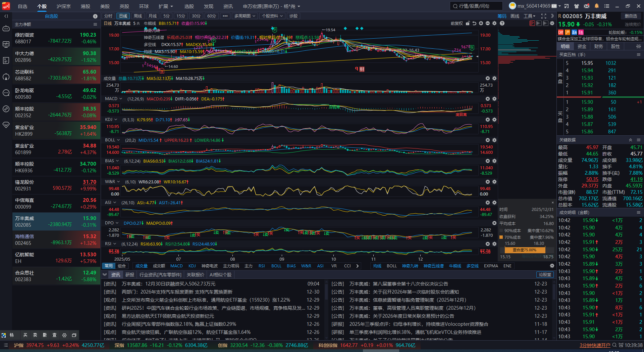Open the 工具 dropdown
This screenshot has height=352, width=644.
coord(530,16)
